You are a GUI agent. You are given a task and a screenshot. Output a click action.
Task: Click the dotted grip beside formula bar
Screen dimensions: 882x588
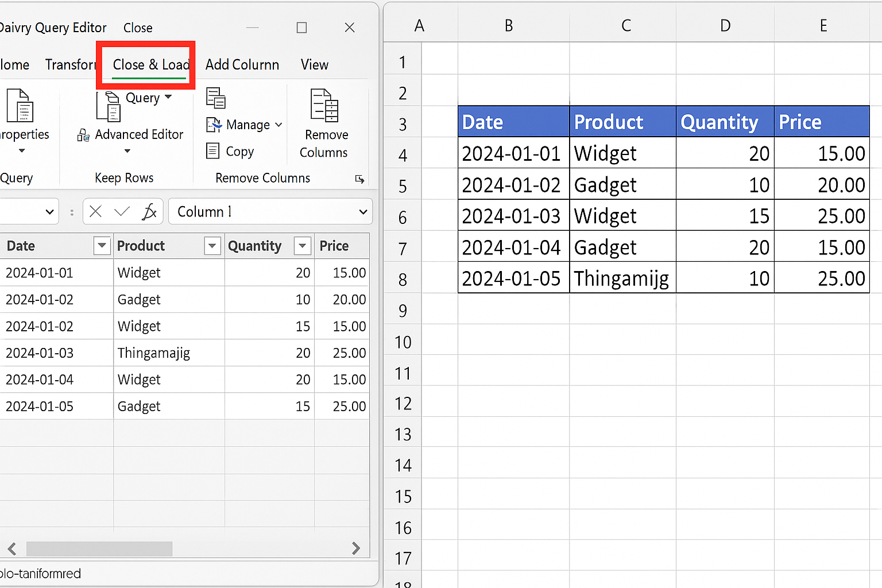[72, 212]
